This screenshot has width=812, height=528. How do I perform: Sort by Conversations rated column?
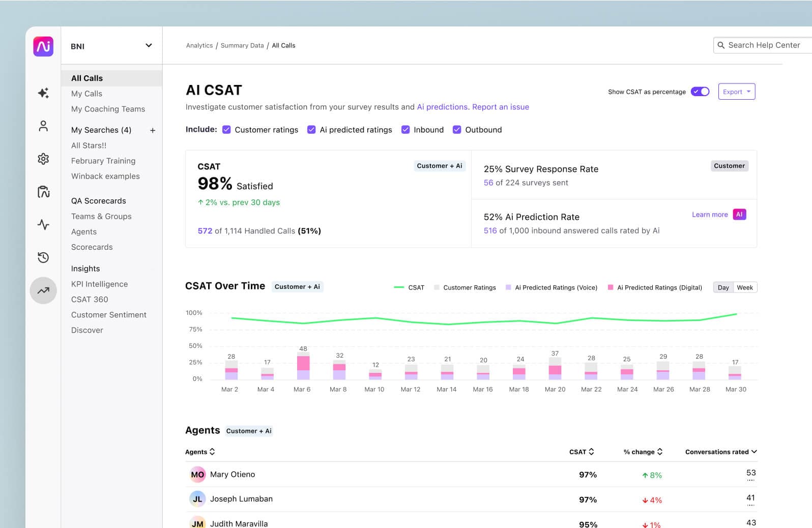pyautogui.click(x=720, y=452)
